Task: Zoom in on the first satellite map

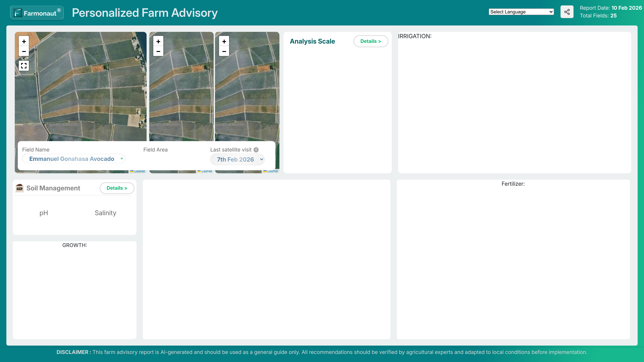Action: point(24,41)
